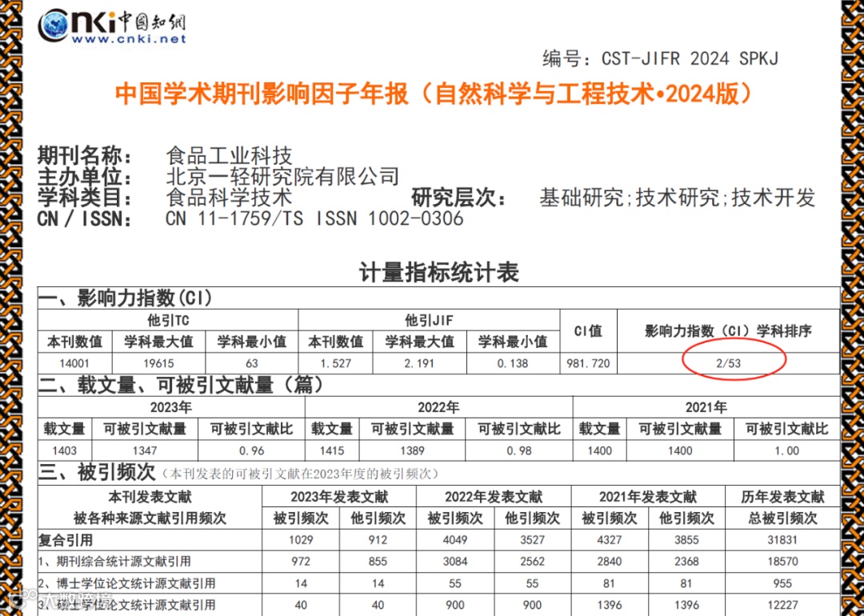Image resolution: width=864 pixels, height=616 pixels.
Task: Click the 2021年 header in section two
Action: pyautogui.click(x=706, y=407)
